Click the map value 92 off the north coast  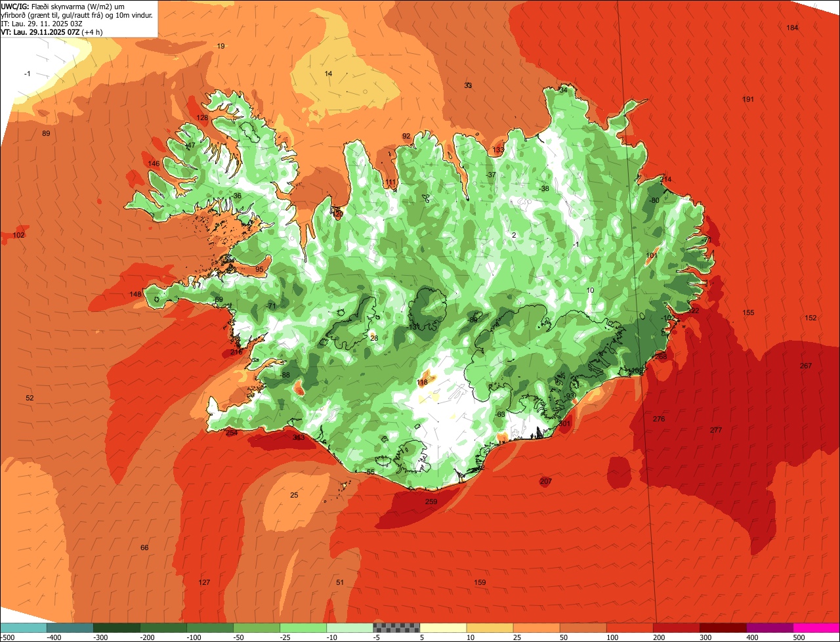click(x=406, y=136)
